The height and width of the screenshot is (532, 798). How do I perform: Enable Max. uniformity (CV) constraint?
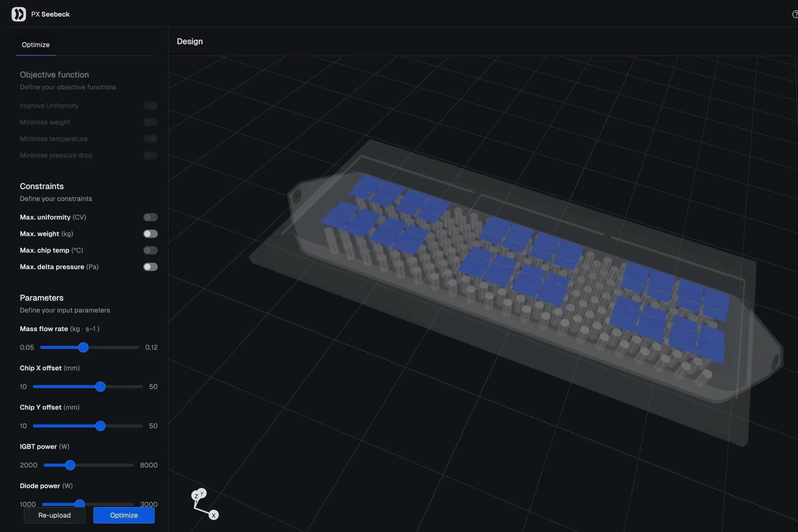tap(150, 217)
